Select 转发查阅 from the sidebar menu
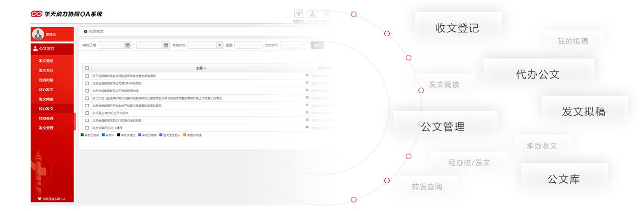The width and height of the screenshot is (644, 211). pyautogui.click(x=46, y=118)
